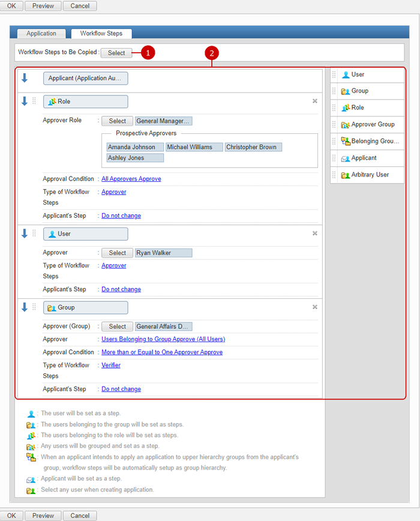Click the General Affairs D… group field
The width and height of the screenshot is (420, 521).
pyautogui.click(x=163, y=327)
